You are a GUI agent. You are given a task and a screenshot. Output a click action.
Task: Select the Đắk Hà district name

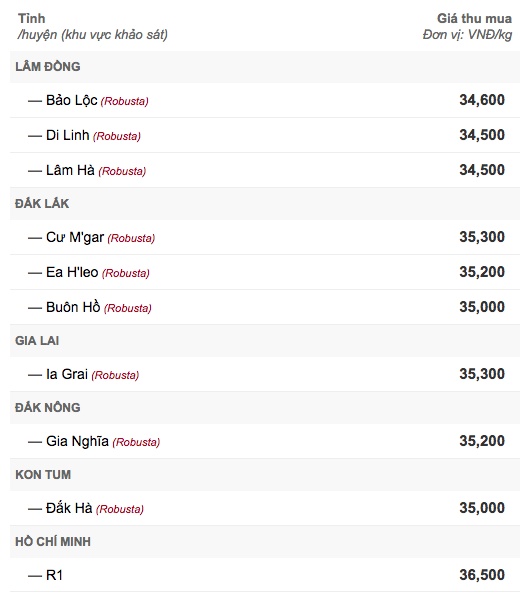click(x=69, y=508)
